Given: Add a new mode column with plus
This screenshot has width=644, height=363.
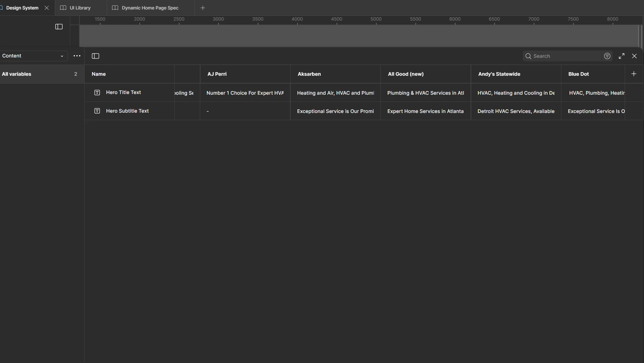Looking at the screenshot, I should point(634,74).
